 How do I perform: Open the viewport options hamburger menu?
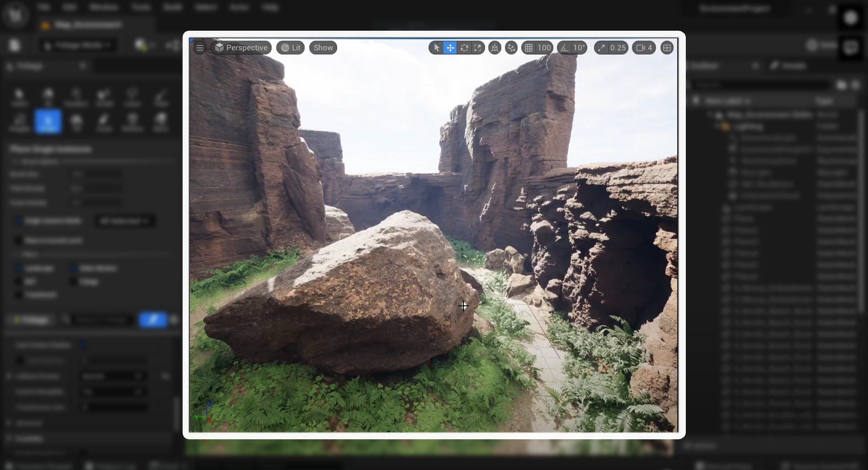(x=200, y=48)
